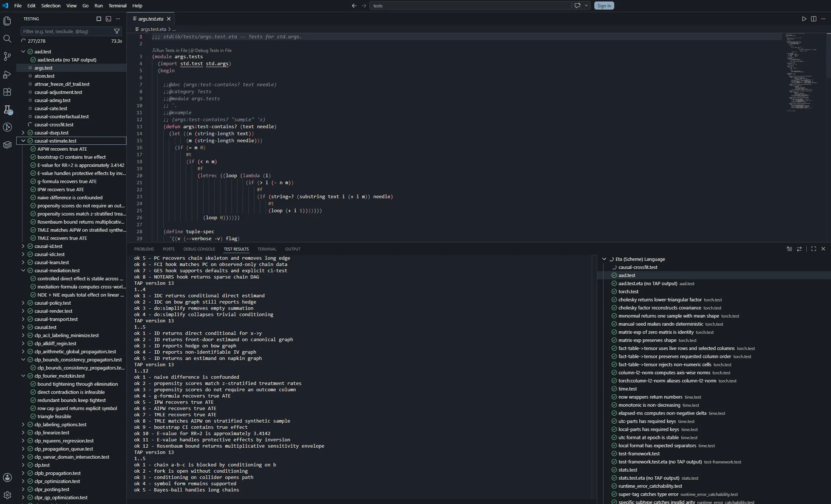
Task: Go back with navigation left arrow
Action: 354,6
